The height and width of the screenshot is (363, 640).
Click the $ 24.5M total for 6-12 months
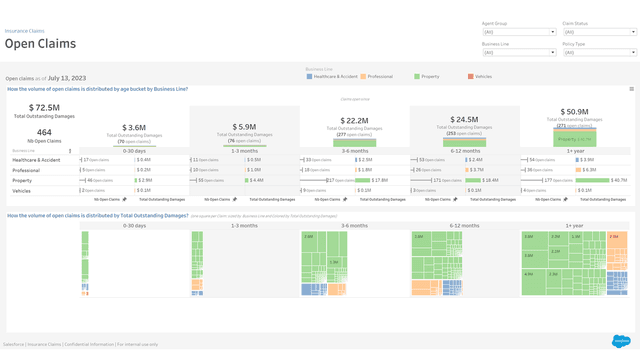click(464, 120)
